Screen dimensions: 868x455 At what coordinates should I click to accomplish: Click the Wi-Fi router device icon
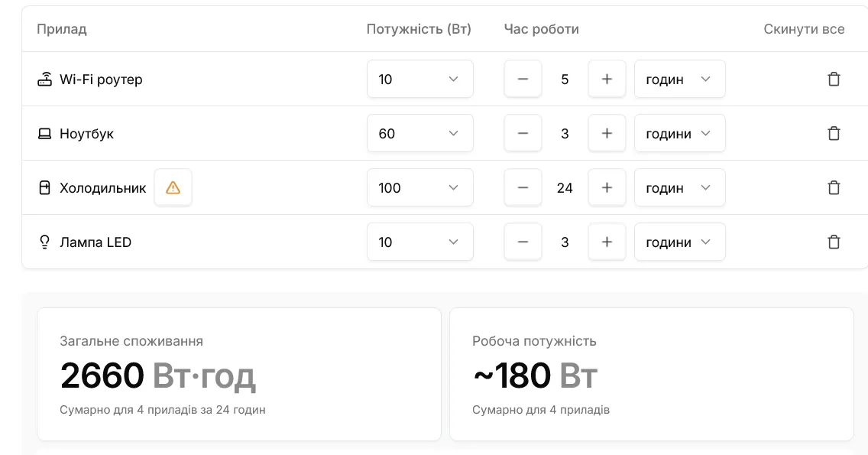[x=45, y=79]
